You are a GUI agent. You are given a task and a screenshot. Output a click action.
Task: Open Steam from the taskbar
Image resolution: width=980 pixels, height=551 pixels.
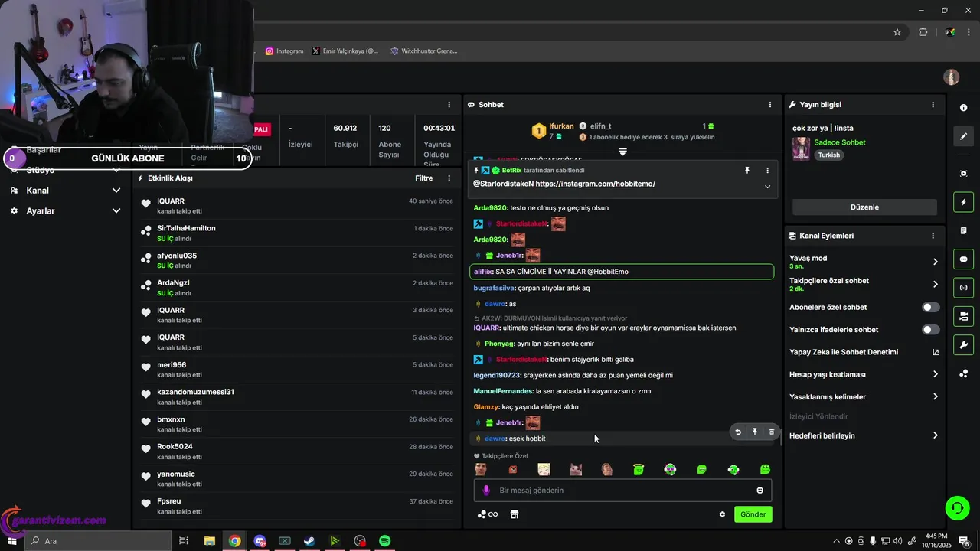pyautogui.click(x=309, y=541)
